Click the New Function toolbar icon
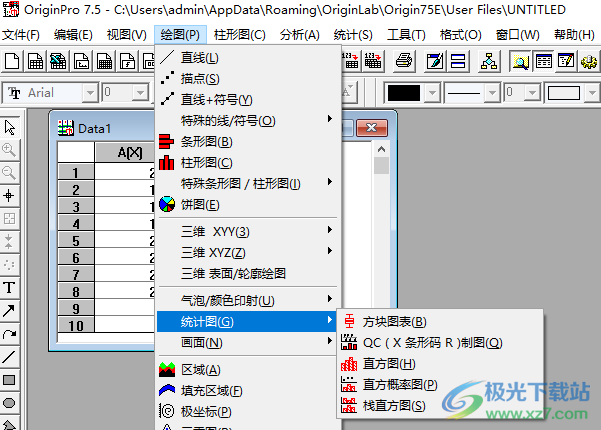Screen dimensions: 601x430 coord(127,61)
